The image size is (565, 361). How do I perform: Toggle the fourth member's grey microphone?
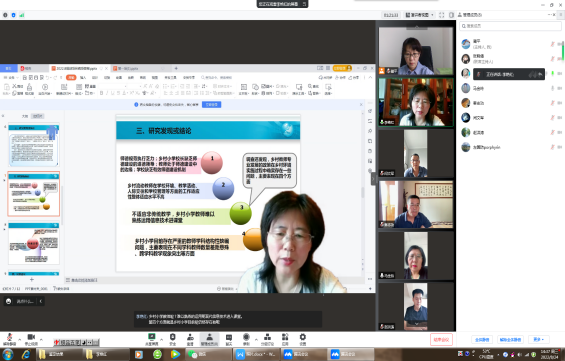[x=552, y=88]
